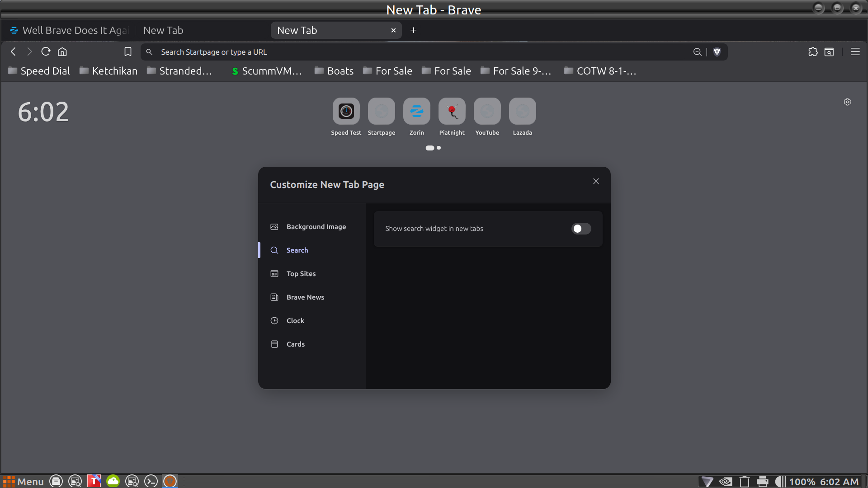Select Top Sites in customize sidebar

(x=301, y=274)
